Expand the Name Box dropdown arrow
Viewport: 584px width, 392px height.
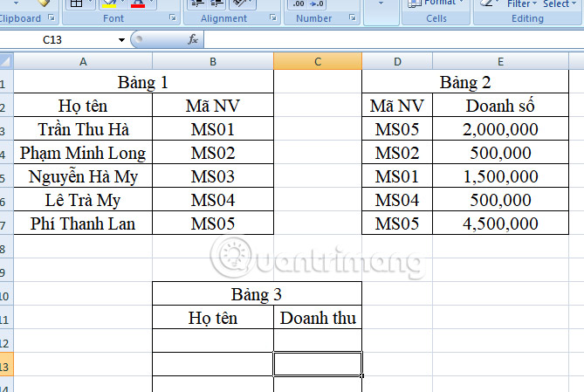click(121, 40)
